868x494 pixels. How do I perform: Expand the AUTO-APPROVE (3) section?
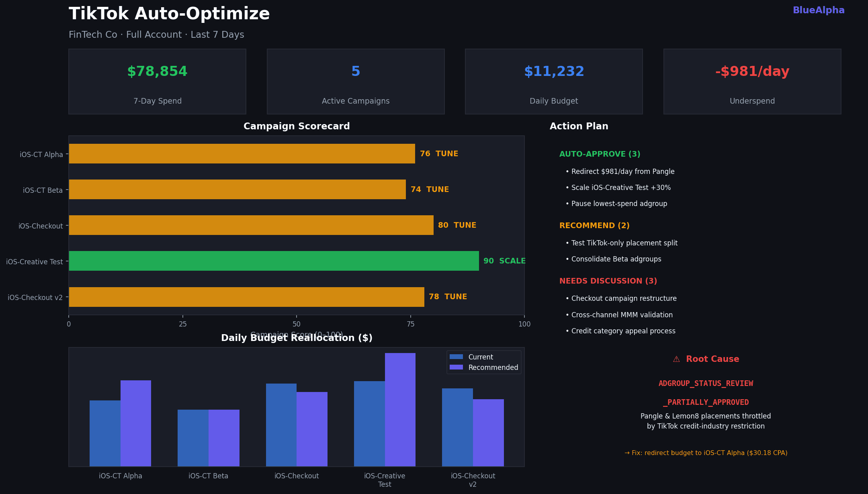pyautogui.click(x=600, y=154)
